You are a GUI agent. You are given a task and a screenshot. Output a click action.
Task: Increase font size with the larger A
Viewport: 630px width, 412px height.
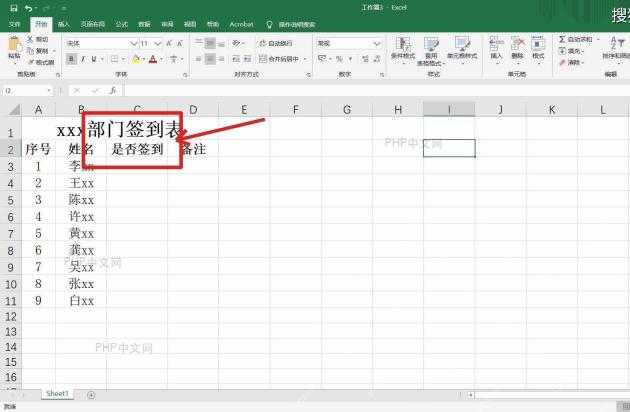(169, 43)
